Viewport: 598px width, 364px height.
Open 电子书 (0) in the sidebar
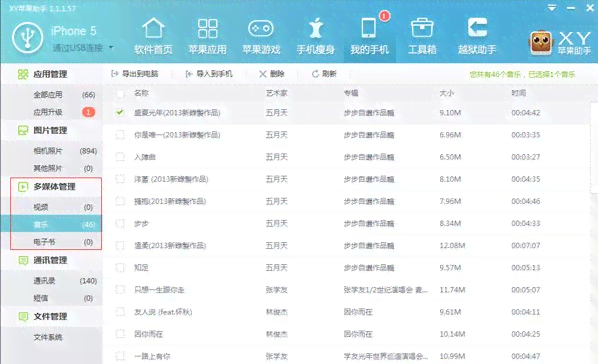coord(51,242)
